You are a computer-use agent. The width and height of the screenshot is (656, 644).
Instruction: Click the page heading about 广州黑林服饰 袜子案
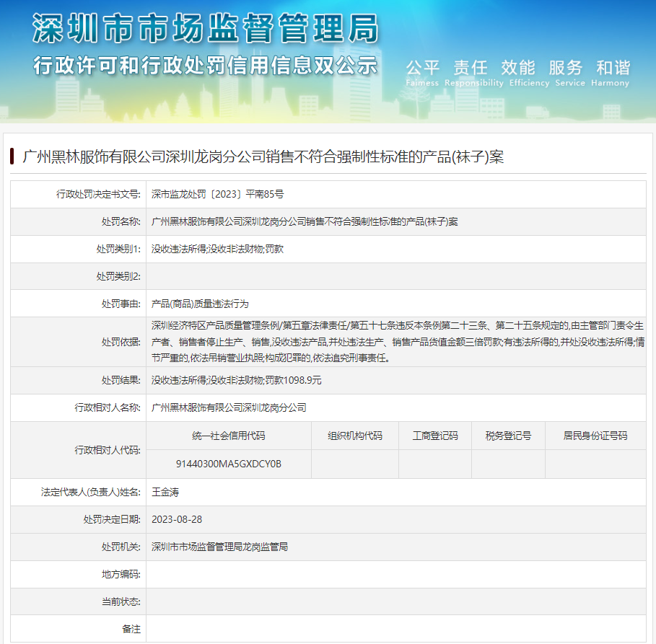point(263,156)
